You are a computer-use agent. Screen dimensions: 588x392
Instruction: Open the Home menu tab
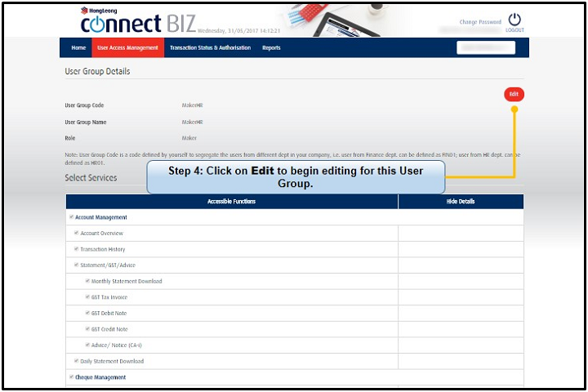pos(78,48)
